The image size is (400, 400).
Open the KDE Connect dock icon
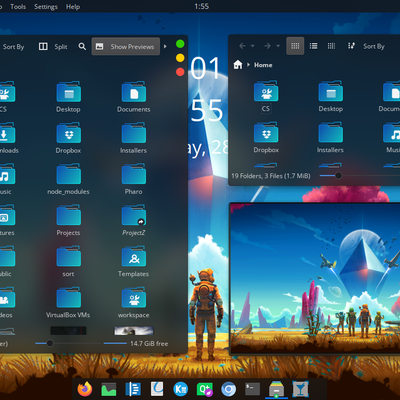point(181,389)
